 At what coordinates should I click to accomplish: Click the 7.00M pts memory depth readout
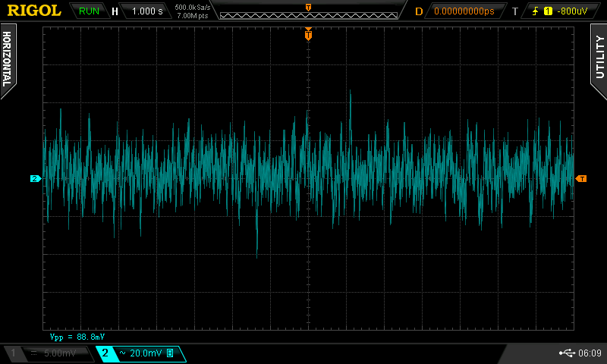(x=193, y=16)
